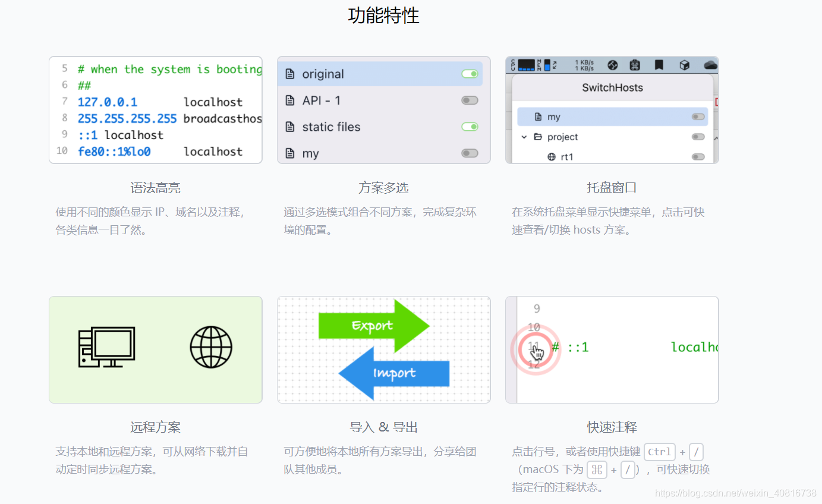Image resolution: width=822 pixels, height=504 pixels.
Task: Enable the API - 1 scheme toggle
Action: tap(469, 100)
